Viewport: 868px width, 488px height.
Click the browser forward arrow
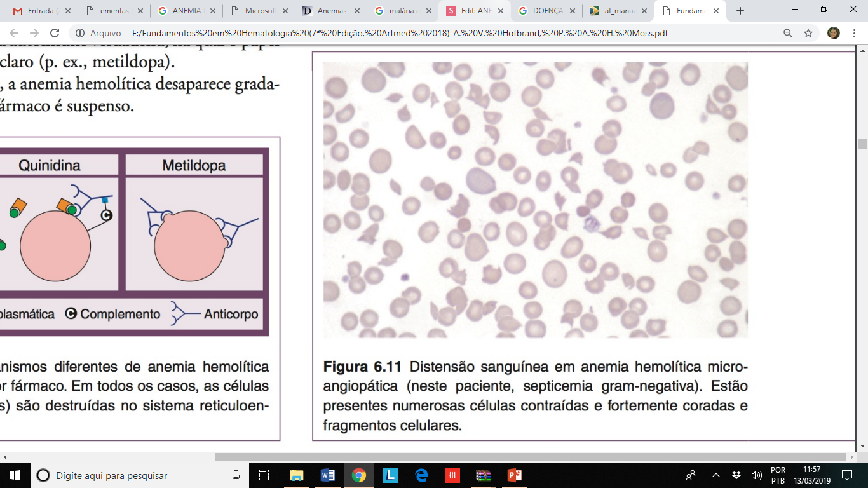tap(34, 33)
